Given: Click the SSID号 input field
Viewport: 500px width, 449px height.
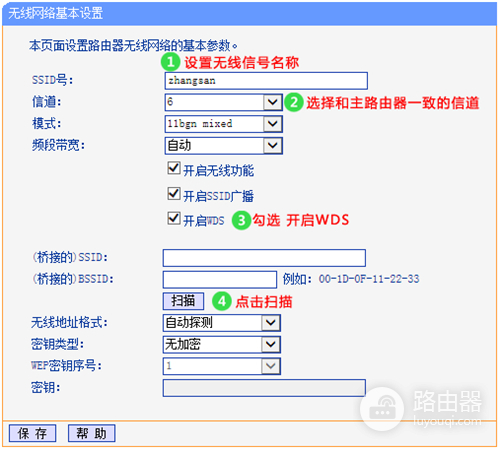Looking at the screenshot, I should click(266, 81).
